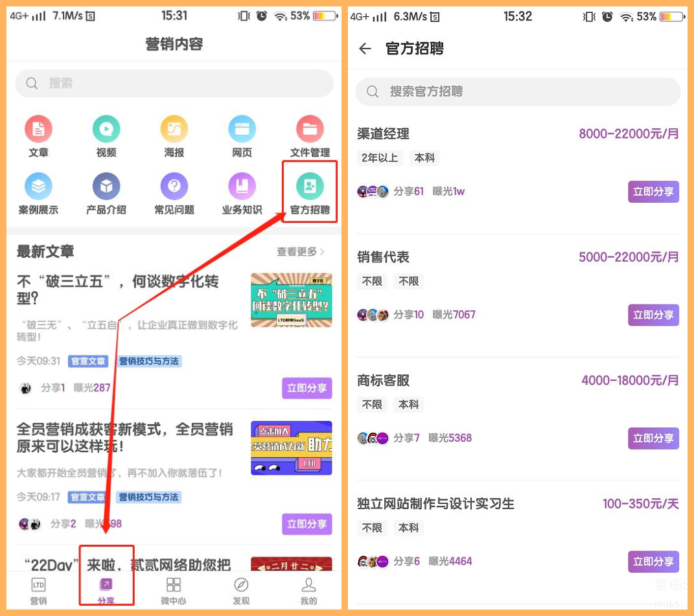Screen dimensions: 694x616
Task: Click 立即分享 for the 渠道经理 job
Action: coord(653,192)
